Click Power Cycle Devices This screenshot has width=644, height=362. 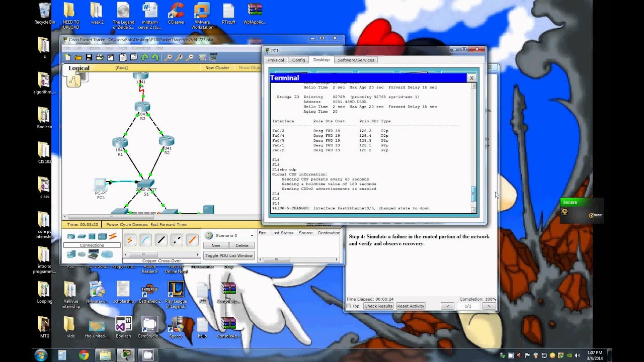127,225
